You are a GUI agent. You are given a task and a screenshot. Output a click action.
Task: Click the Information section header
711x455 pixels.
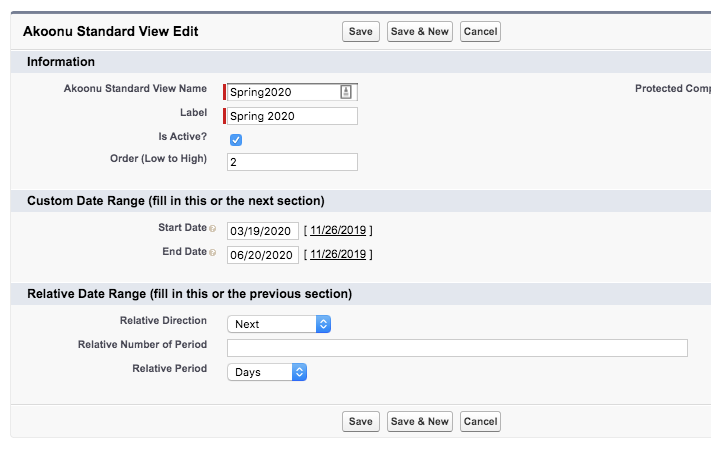pyautogui.click(x=61, y=62)
